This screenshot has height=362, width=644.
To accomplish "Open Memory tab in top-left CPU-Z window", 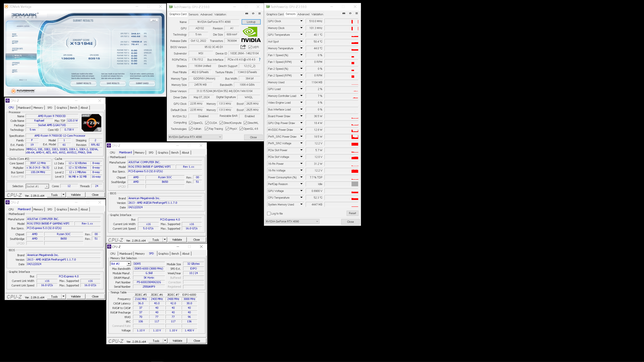I will pyautogui.click(x=38, y=108).
